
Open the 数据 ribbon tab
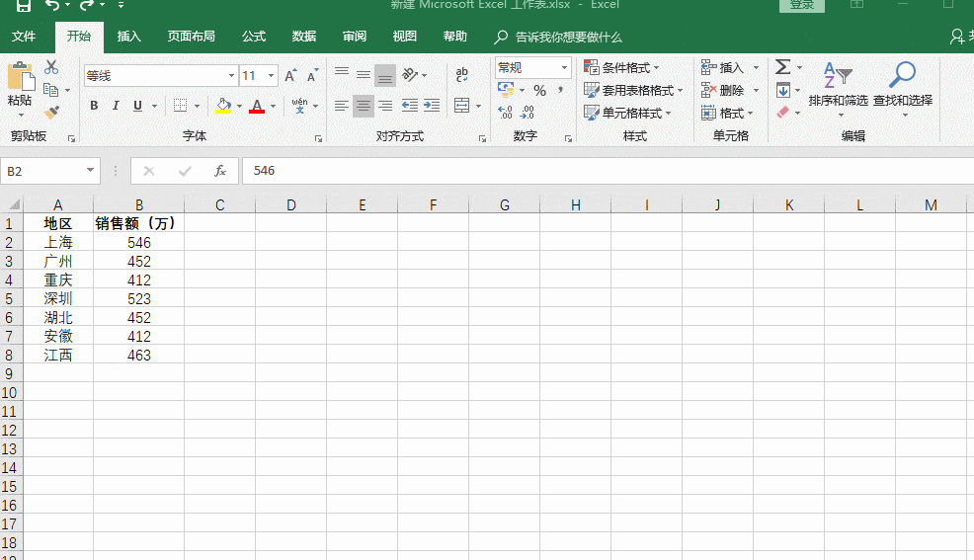(303, 37)
